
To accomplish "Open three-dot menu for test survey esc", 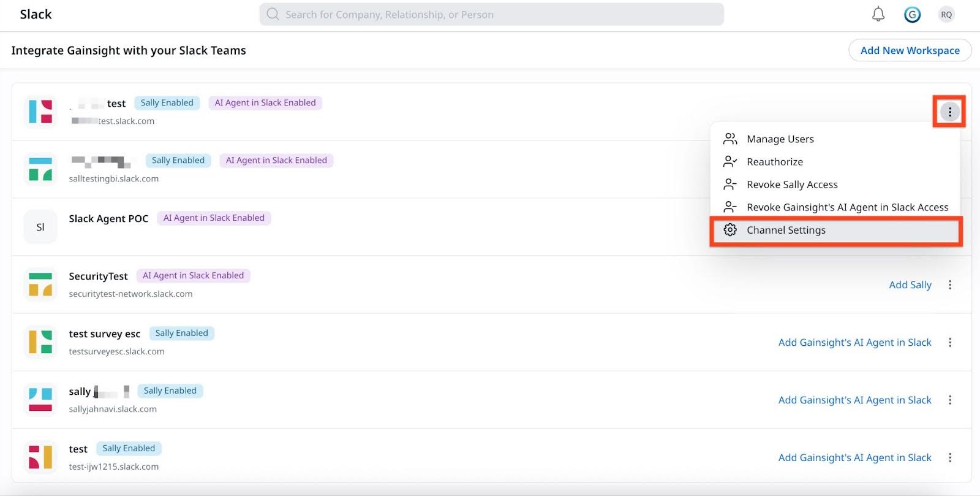I will pos(950,342).
